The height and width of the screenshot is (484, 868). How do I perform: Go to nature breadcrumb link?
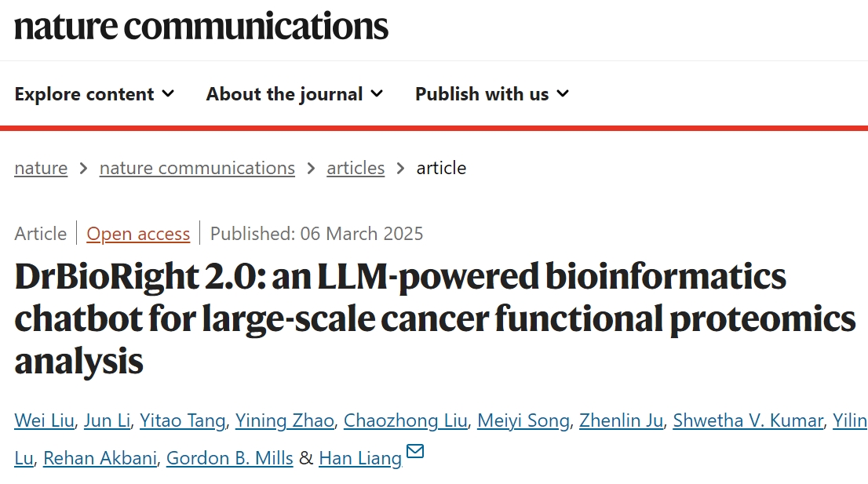click(41, 168)
